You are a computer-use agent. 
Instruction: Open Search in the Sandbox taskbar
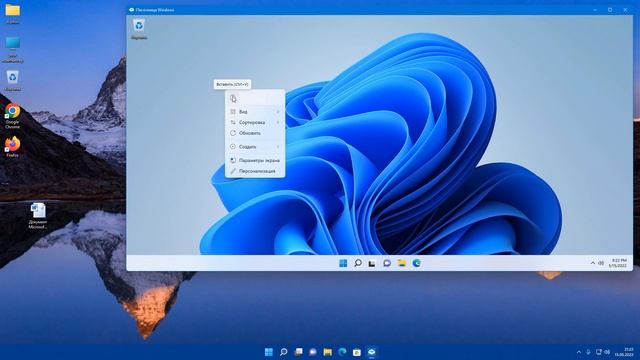[x=358, y=263]
